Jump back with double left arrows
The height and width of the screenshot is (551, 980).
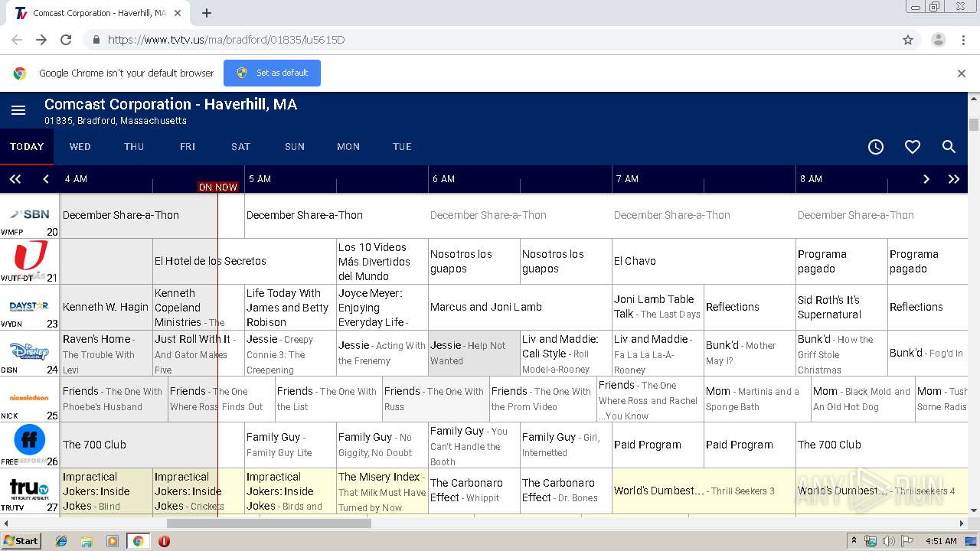(x=15, y=179)
